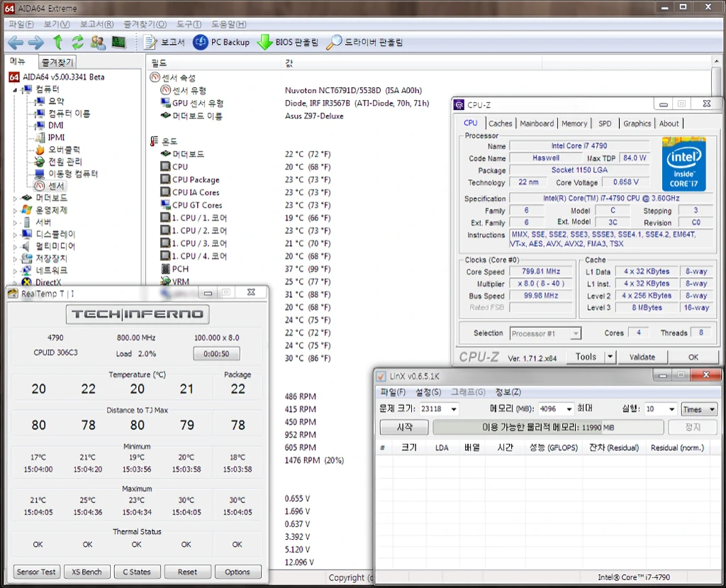Expand the 디스플레이 tree node
This screenshot has height=588, width=726.
click(x=16, y=234)
